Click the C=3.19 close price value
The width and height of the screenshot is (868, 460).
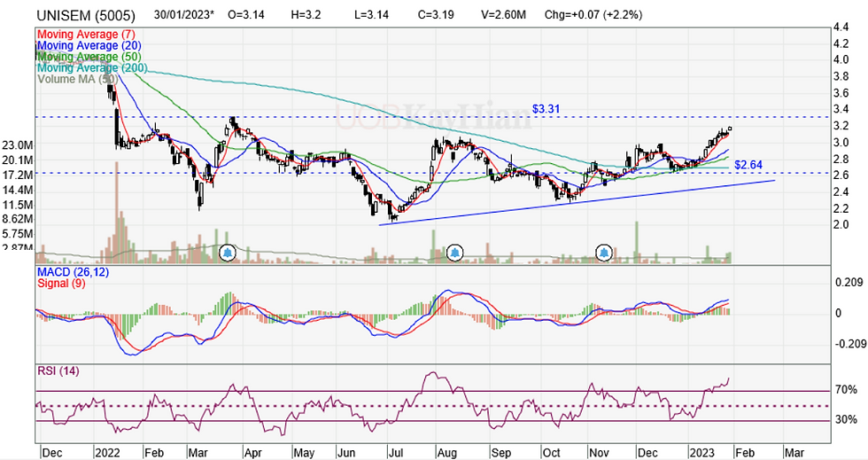(x=436, y=15)
